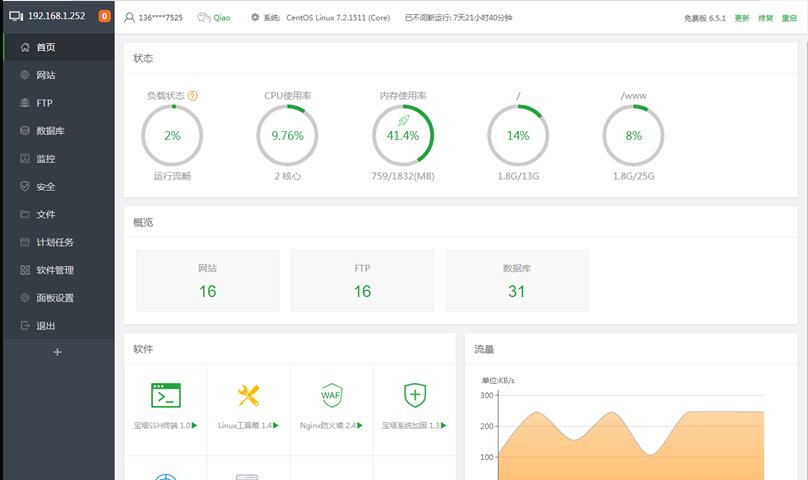Click the load status help question icon
This screenshot has height=480, width=808.
point(193,96)
